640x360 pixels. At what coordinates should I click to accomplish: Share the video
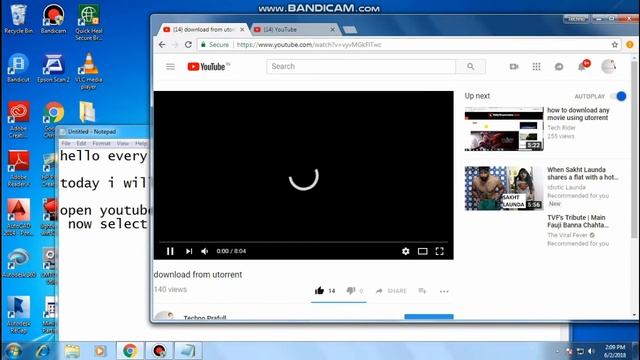click(x=391, y=291)
